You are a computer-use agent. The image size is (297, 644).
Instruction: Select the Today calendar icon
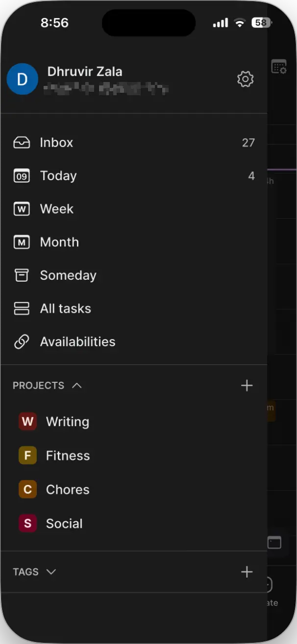(21, 175)
